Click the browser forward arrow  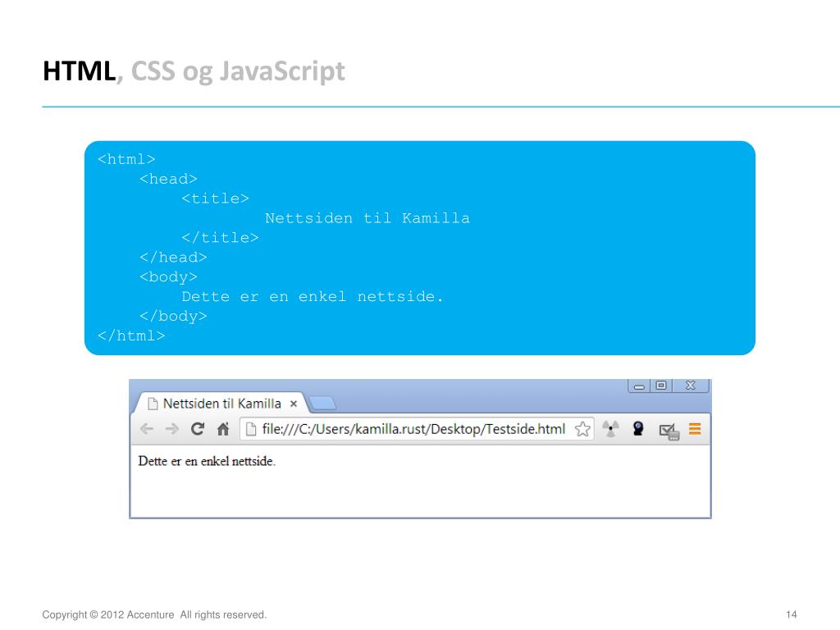click(x=172, y=428)
